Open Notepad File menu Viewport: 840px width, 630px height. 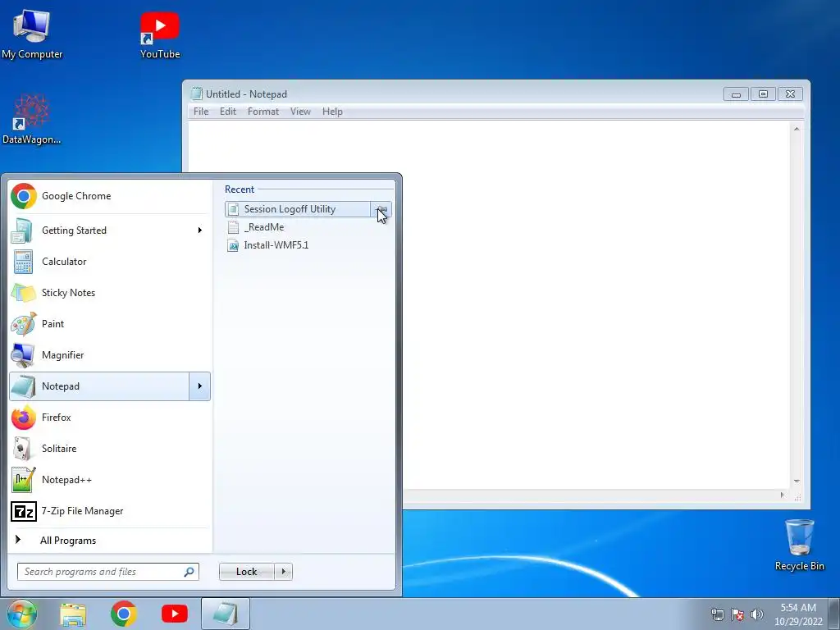pos(201,112)
